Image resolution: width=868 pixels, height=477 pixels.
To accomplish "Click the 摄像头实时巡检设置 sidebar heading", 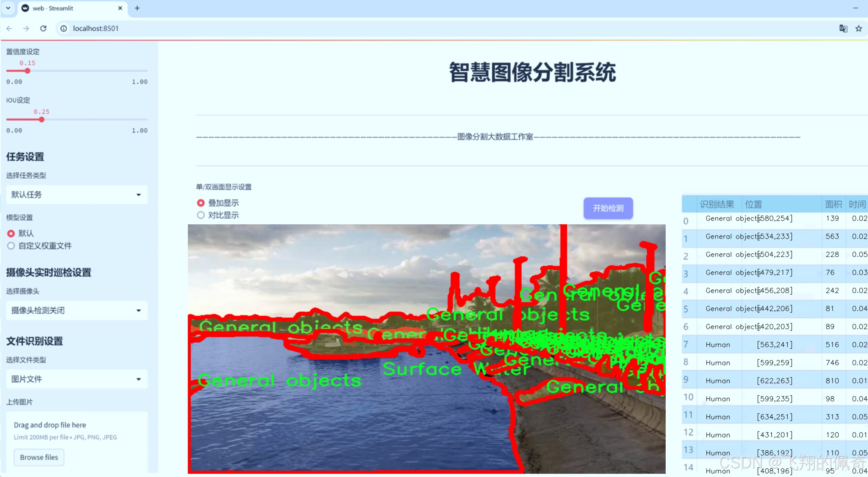I will coord(49,272).
